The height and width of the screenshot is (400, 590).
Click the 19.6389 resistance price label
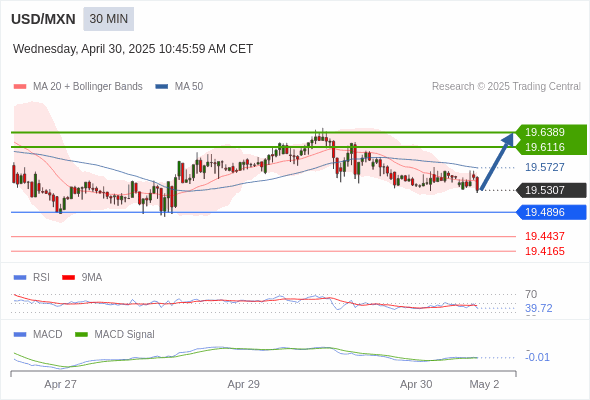tap(545, 132)
